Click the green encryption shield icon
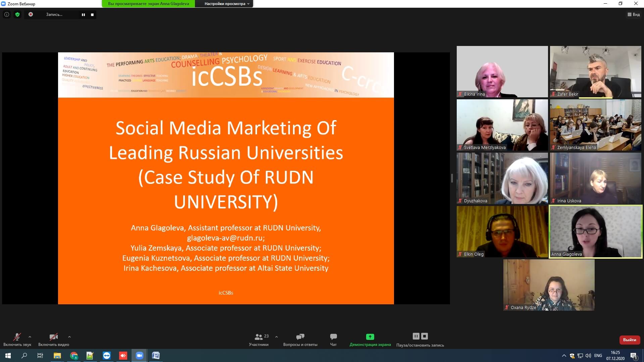The image size is (644, 362). pyautogui.click(x=17, y=14)
